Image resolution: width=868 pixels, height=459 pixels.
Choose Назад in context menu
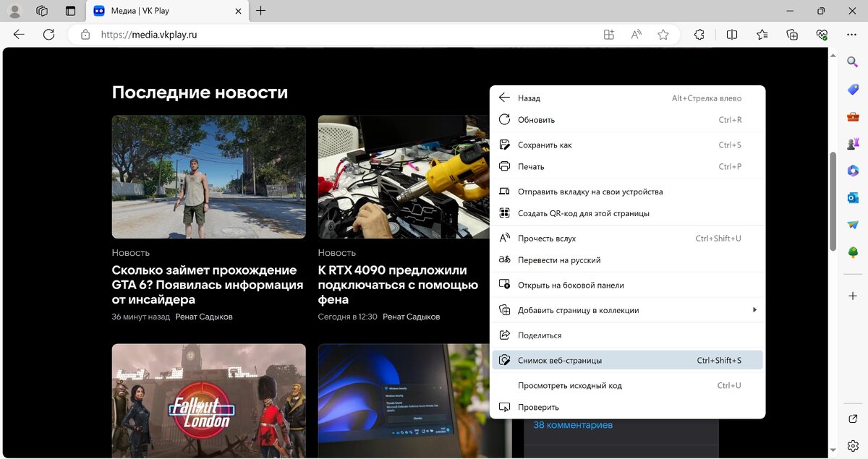coord(627,98)
